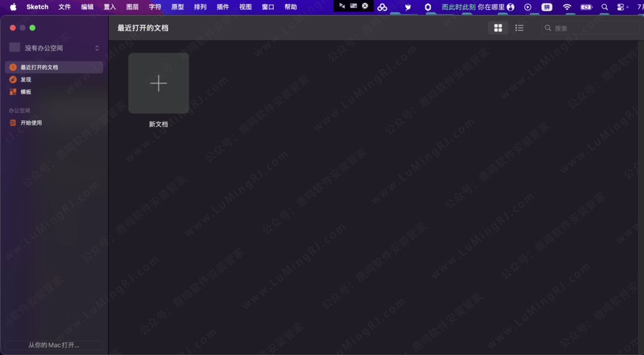Switch to grid view layout
This screenshot has height=355, width=644.
pos(498,27)
